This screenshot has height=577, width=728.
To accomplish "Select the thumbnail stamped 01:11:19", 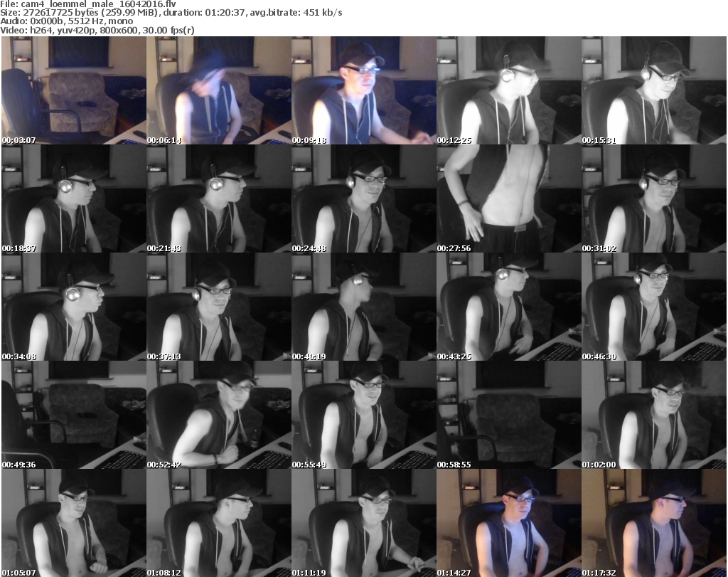I will coord(364,523).
